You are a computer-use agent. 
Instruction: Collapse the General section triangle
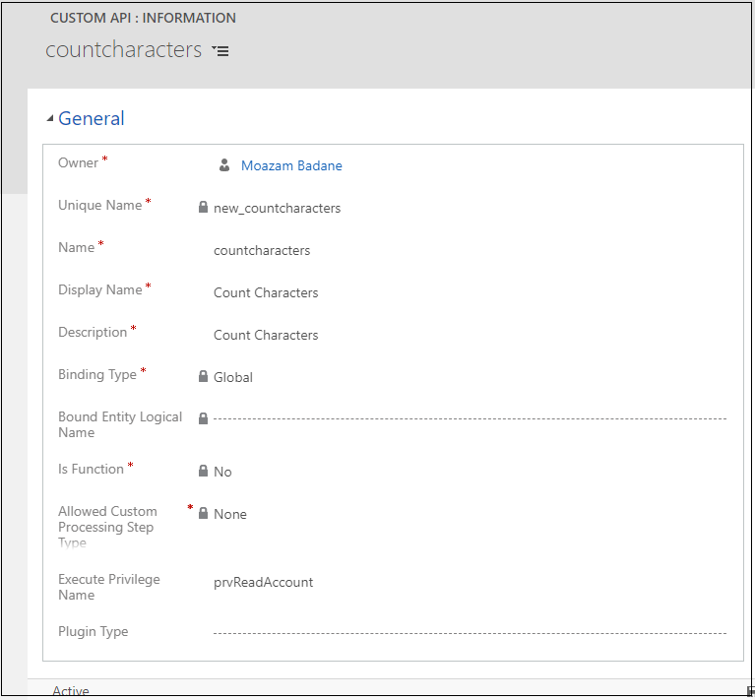coord(50,118)
